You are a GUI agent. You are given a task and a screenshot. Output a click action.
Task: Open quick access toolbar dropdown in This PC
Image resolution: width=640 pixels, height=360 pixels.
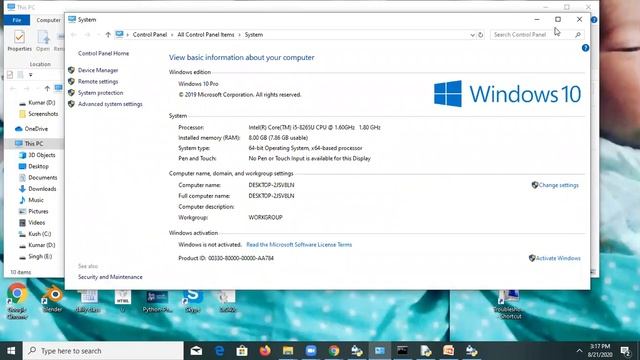[x=31, y=75]
